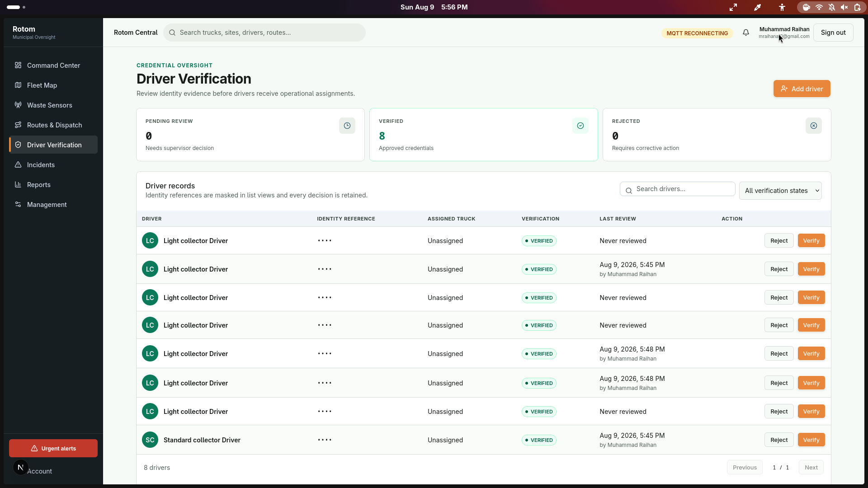Click the IDENTITY REFERENCE column header

pos(346,219)
